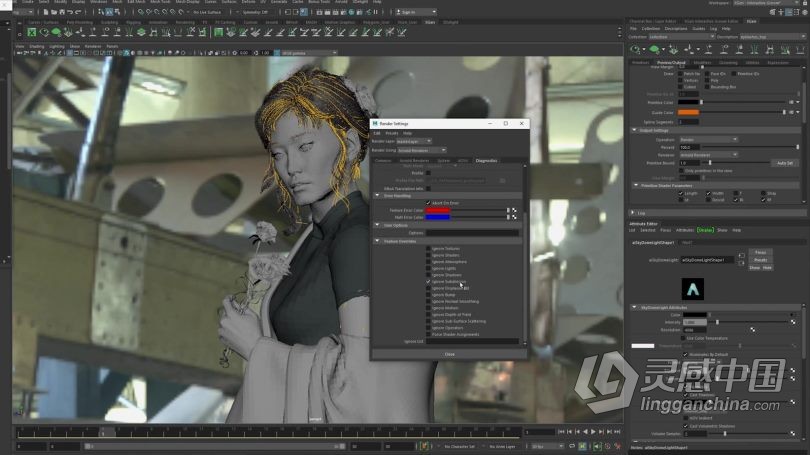
Task: Open the Render Layer dropdown
Action: [x=414, y=141]
